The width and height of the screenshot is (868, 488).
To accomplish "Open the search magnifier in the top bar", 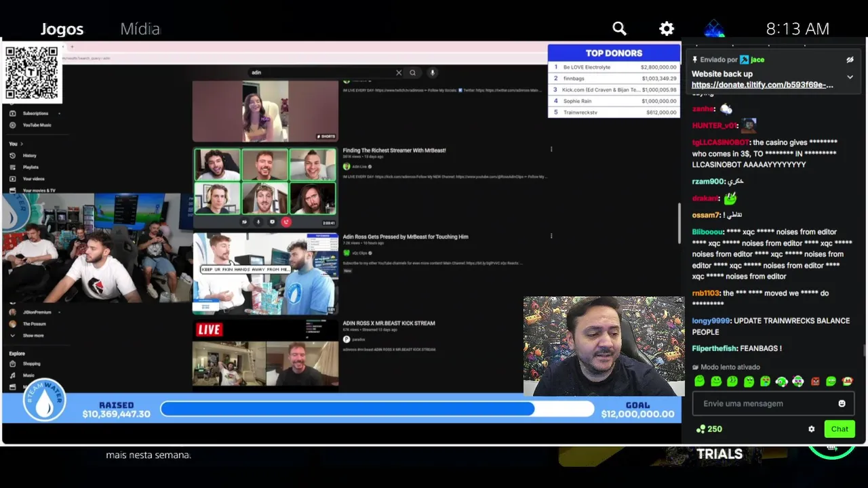I will tap(619, 28).
